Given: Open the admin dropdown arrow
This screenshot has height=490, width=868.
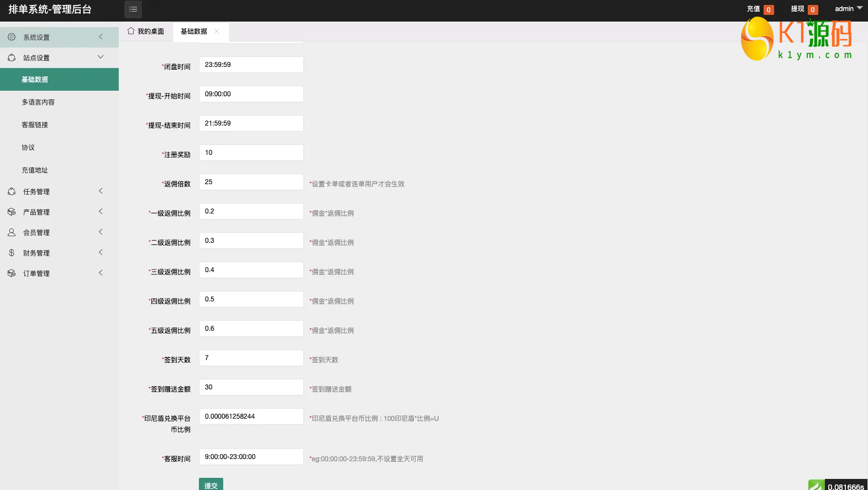Looking at the screenshot, I should pyautogui.click(x=860, y=8).
